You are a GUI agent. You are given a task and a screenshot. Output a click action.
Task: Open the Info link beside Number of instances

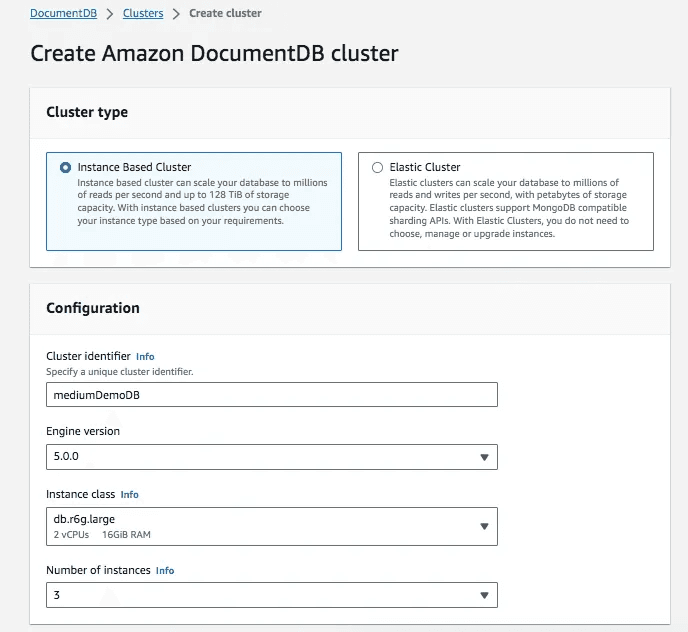click(x=165, y=571)
